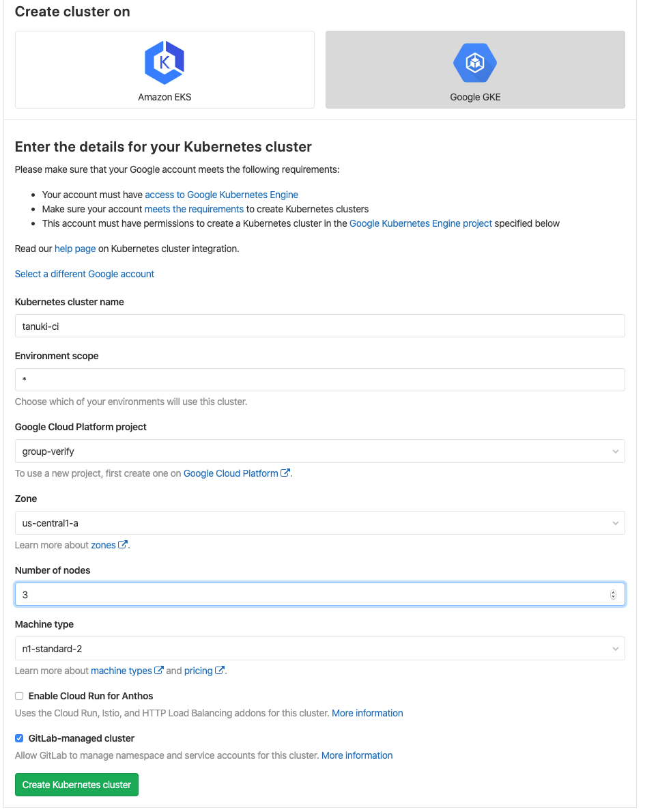Select the Google GKE logo icon

[x=475, y=63]
